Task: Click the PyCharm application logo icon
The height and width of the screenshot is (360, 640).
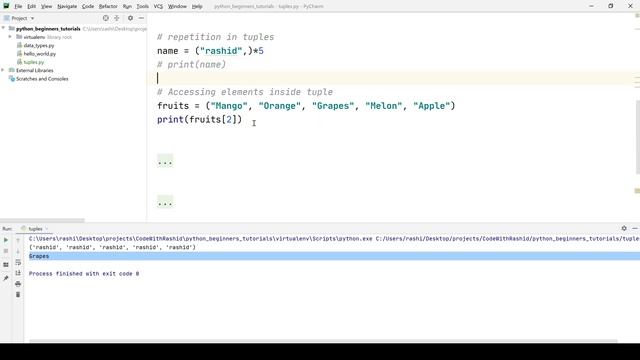Action: (x=6, y=6)
